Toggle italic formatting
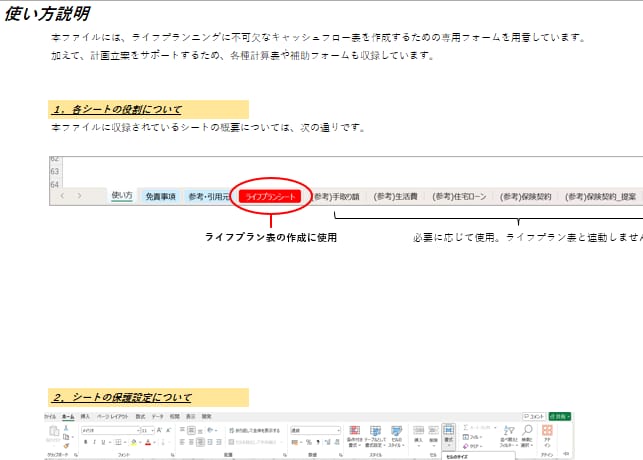 pyautogui.click(x=95, y=442)
